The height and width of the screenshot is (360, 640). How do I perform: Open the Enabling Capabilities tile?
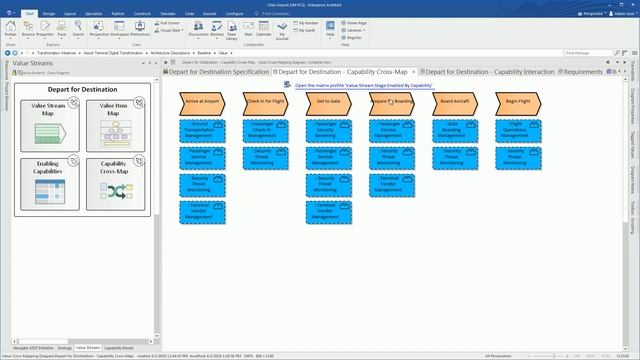tap(50, 184)
